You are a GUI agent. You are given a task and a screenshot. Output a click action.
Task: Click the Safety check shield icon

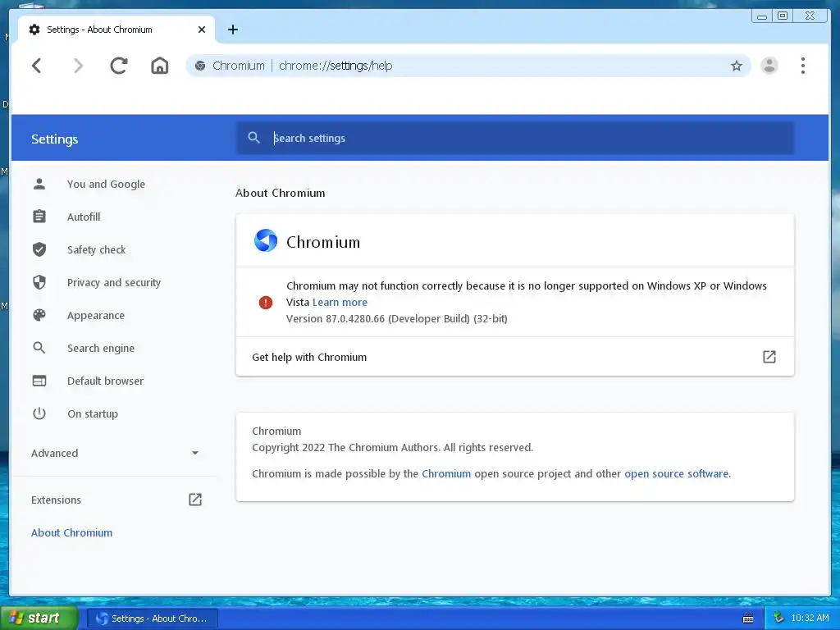click(39, 249)
